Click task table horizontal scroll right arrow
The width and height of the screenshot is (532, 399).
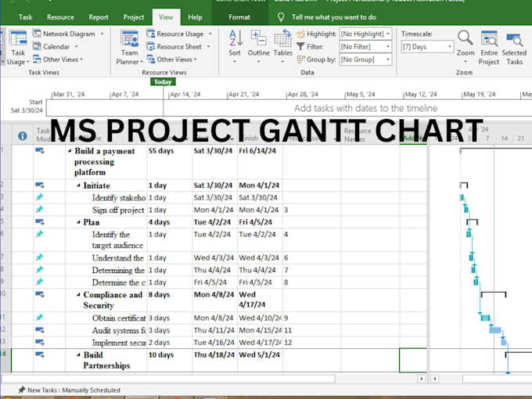(422, 379)
